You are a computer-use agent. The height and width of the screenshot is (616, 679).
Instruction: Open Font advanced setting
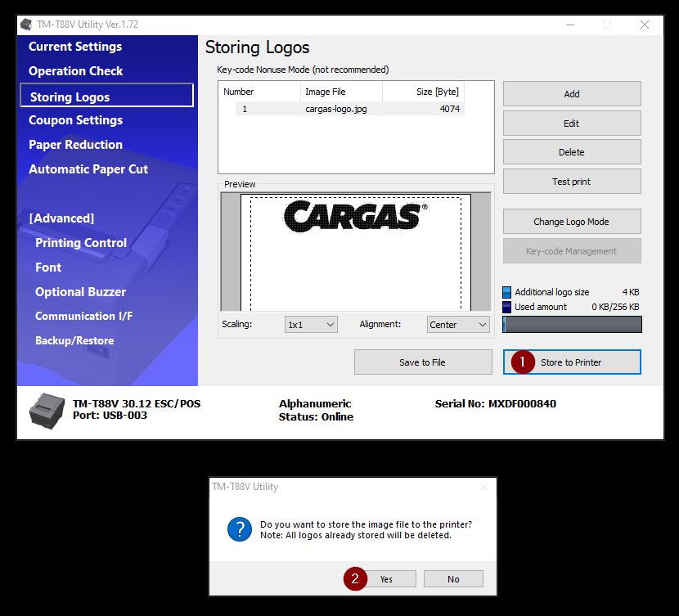48,268
